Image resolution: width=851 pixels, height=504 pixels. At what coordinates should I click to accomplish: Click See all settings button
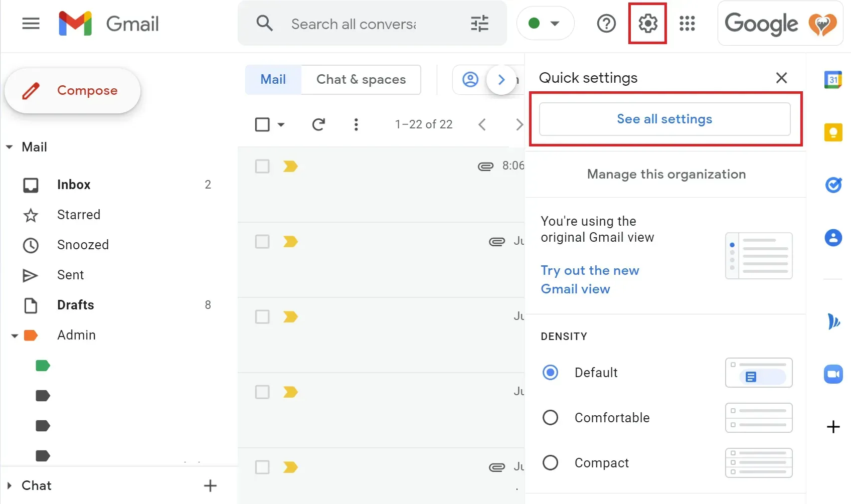pos(664,119)
